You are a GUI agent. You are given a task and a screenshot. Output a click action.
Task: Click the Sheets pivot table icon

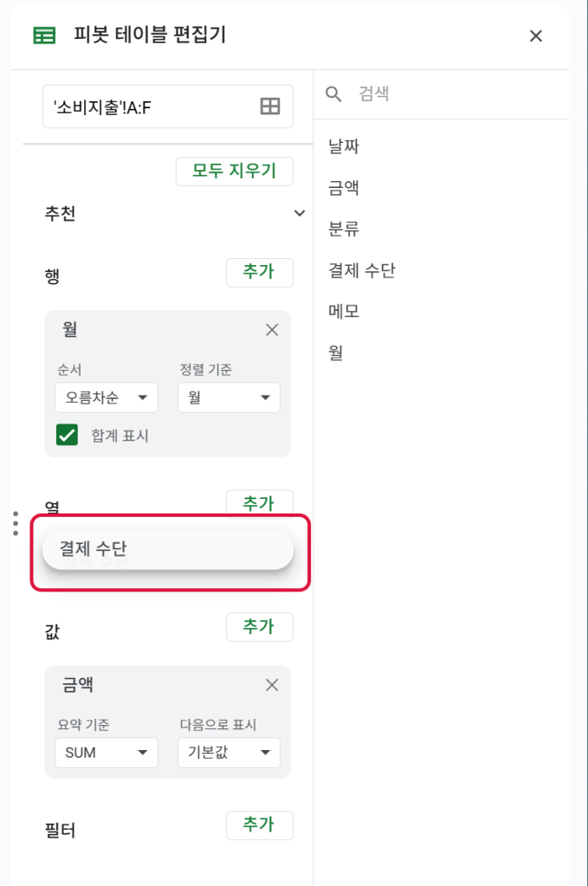43,36
